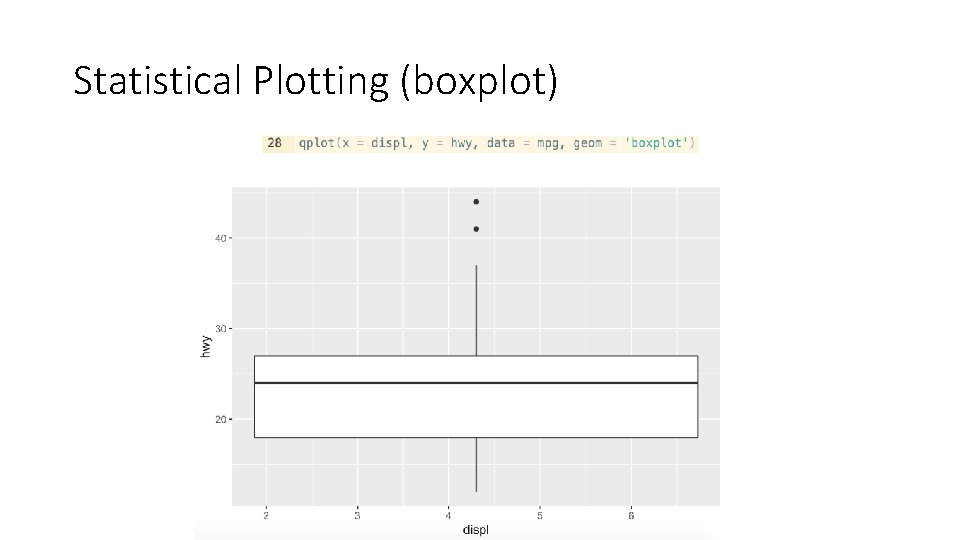Click the lower whisker below the box
960x540 pixels.
pyautogui.click(x=476, y=465)
